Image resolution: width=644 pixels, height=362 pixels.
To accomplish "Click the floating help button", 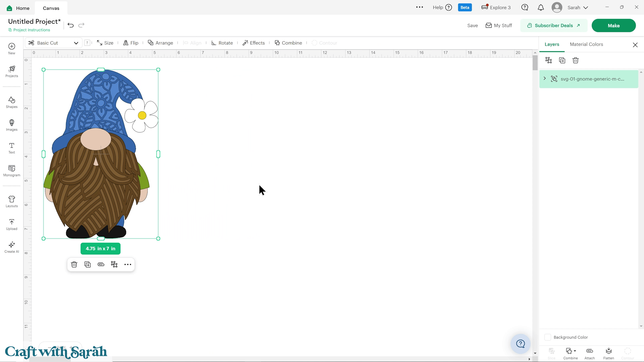I will 521,344.
